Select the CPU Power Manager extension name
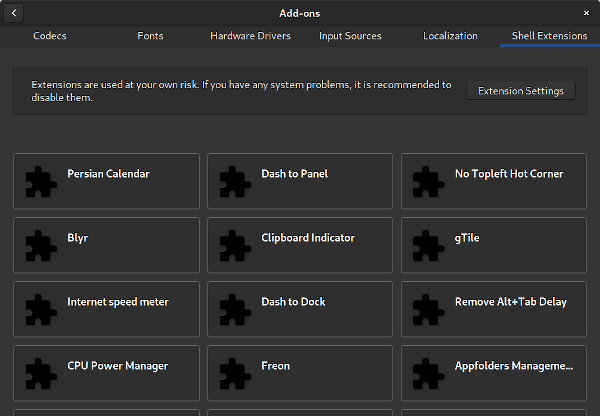600x416 pixels. [117, 366]
